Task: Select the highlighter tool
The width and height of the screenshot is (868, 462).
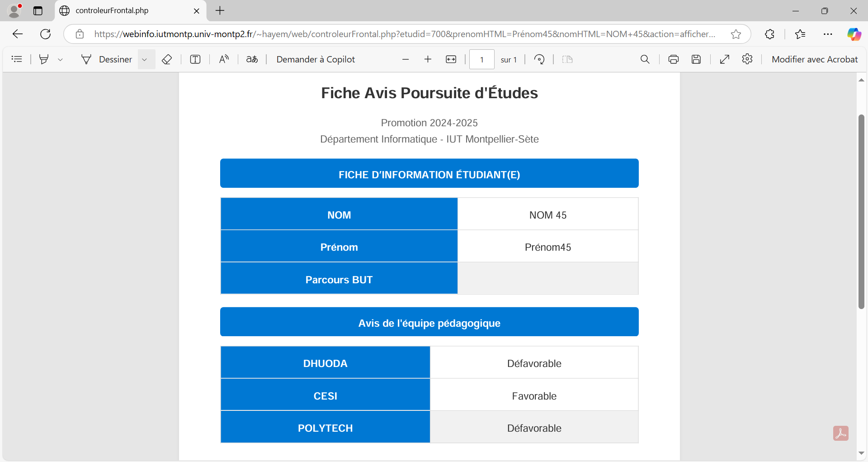Action: pos(44,59)
